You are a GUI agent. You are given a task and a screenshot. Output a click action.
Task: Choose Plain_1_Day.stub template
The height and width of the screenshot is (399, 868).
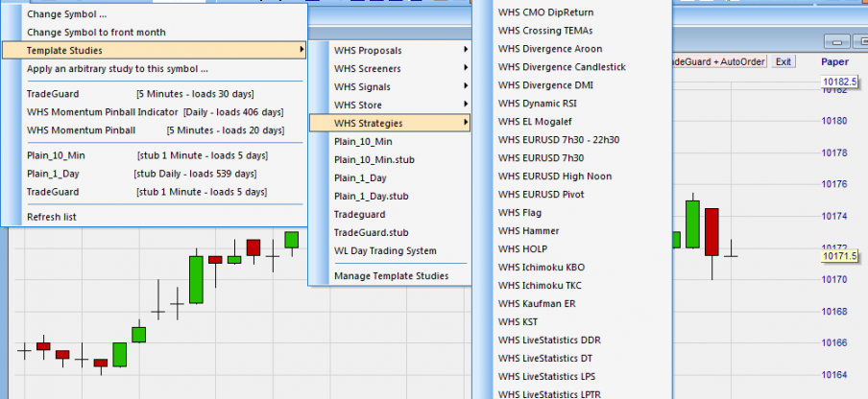(389, 197)
